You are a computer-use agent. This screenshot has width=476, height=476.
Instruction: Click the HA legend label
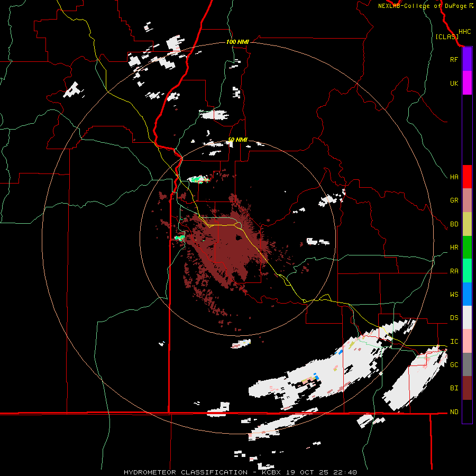[454, 177]
